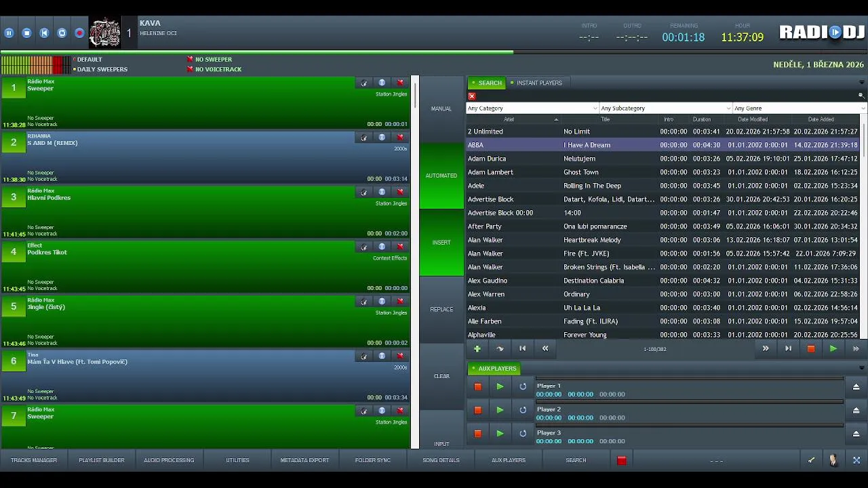Delete S AND M (REMIX) from playlist

point(400,138)
